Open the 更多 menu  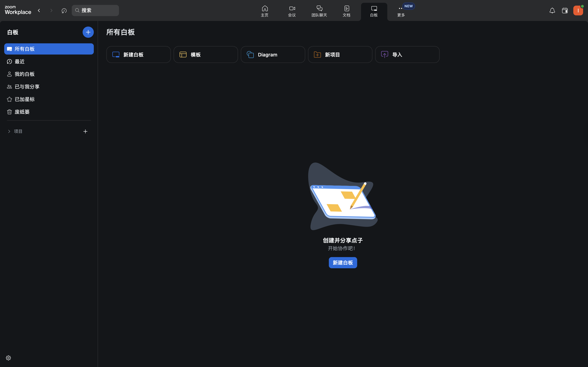click(401, 11)
